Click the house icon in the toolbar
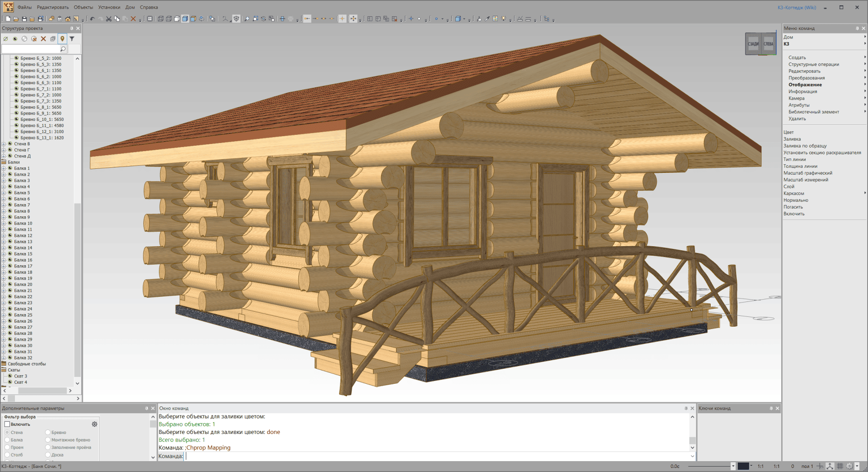The width and height of the screenshot is (868, 472). click(68, 19)
